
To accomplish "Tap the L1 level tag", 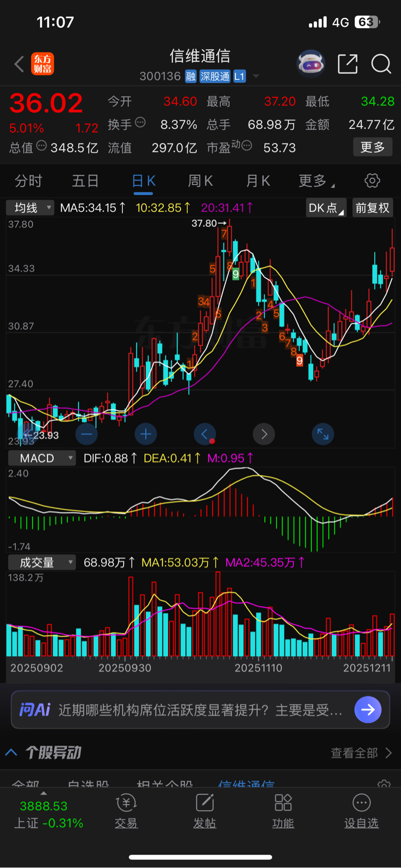I will click(x=239, y=76).
